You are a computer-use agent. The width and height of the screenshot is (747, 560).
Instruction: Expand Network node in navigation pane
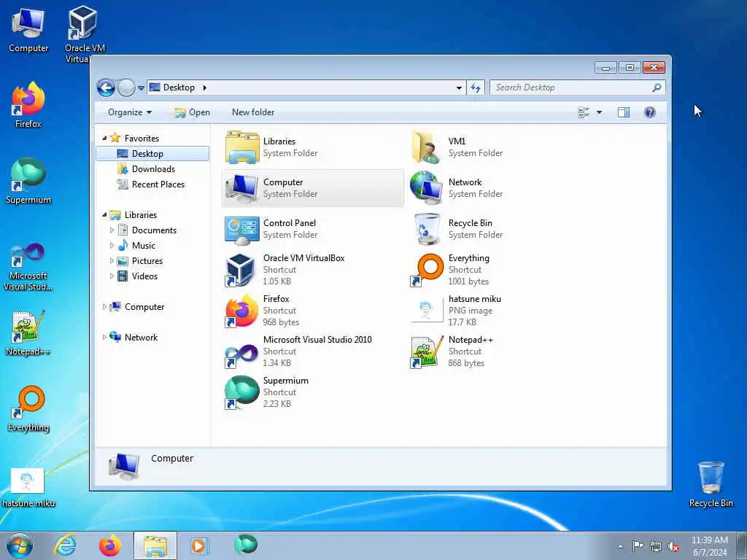click(104, 337)
